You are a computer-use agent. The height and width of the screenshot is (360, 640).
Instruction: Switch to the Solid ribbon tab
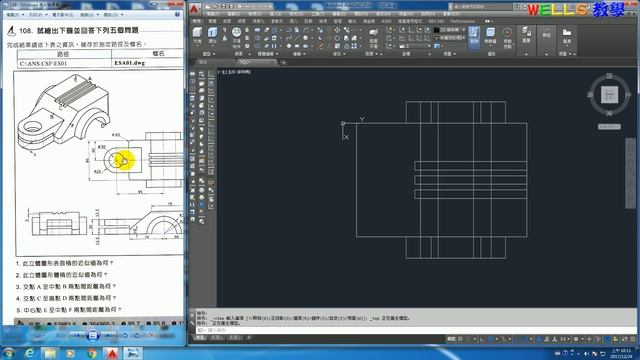pyautogui.click(x=212, y=21)
